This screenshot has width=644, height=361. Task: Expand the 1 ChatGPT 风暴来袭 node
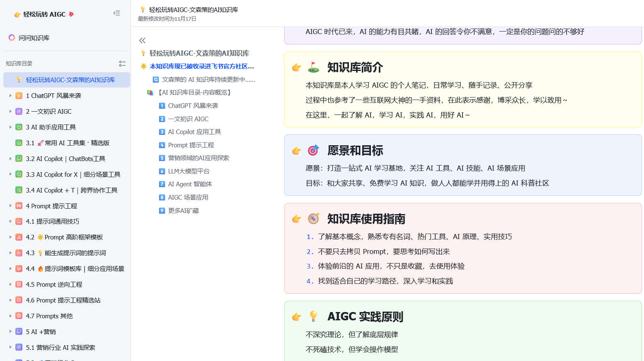(10, 95)
